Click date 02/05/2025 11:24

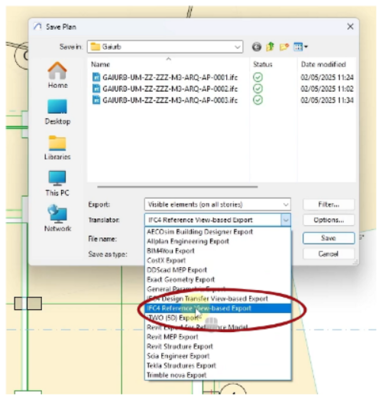point(327,77)
